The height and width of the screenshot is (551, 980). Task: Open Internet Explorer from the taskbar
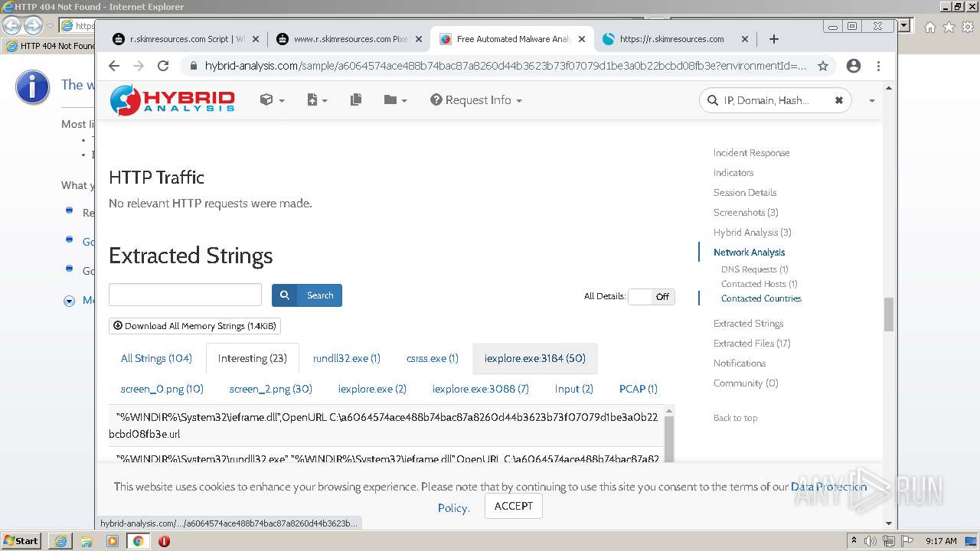pos(60,541)
